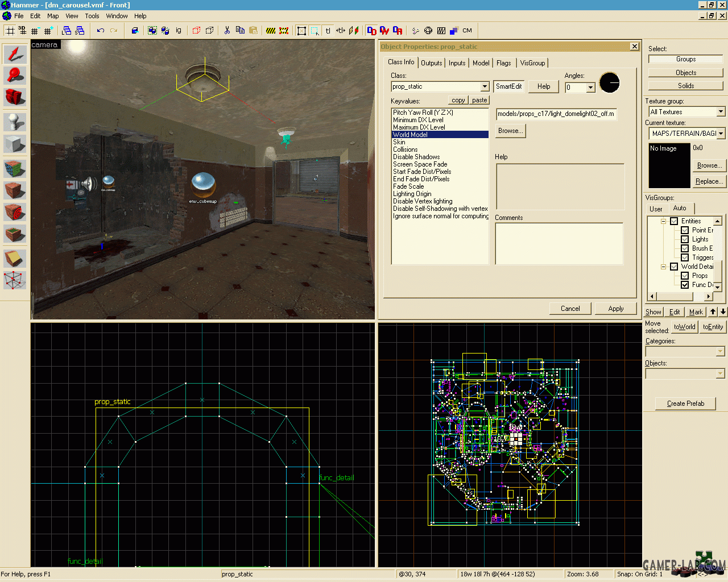Toggle the 2D grid toolbar icon
728x582 pixels.
click(10, 31)
